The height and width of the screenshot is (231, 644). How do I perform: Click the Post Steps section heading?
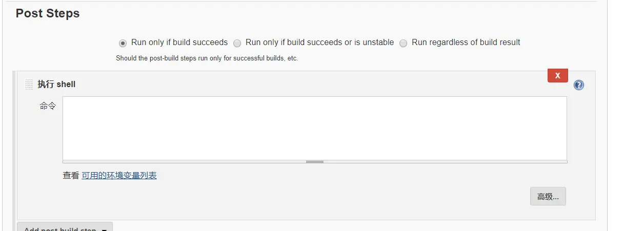click(x=48, y=13)
